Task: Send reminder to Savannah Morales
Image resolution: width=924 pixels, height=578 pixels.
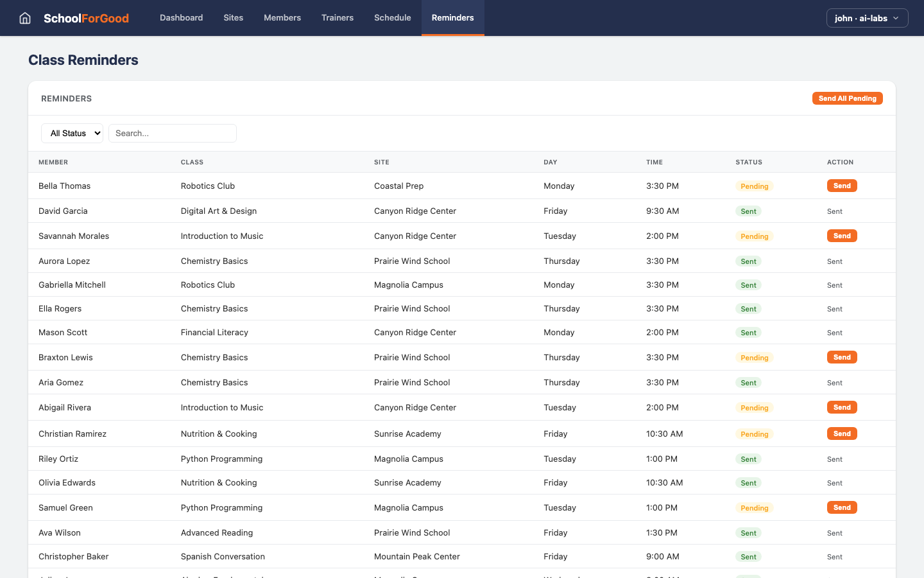Action: (x=842, y=235)
